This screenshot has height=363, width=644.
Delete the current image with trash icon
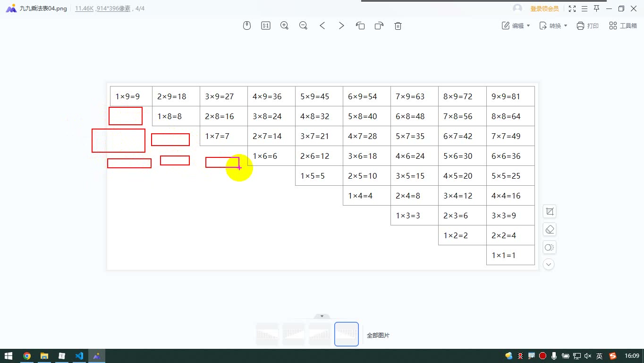tap(398, 26)
